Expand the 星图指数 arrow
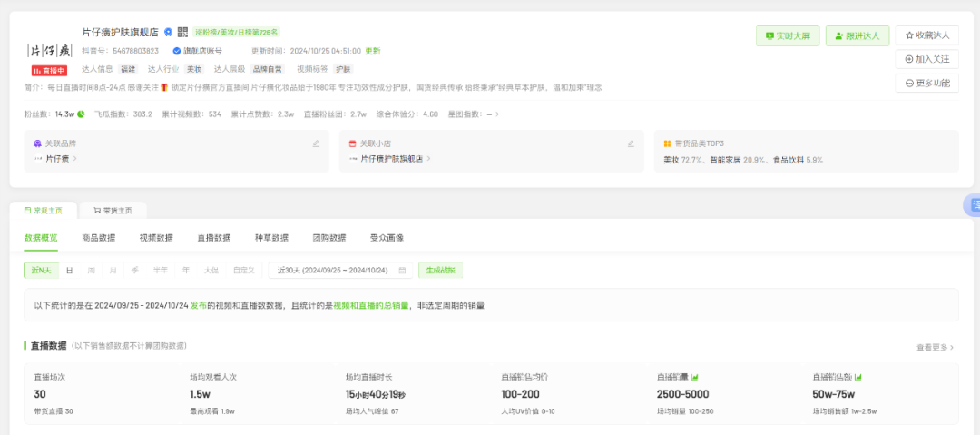Screen dimensions: 980x435 497,114
